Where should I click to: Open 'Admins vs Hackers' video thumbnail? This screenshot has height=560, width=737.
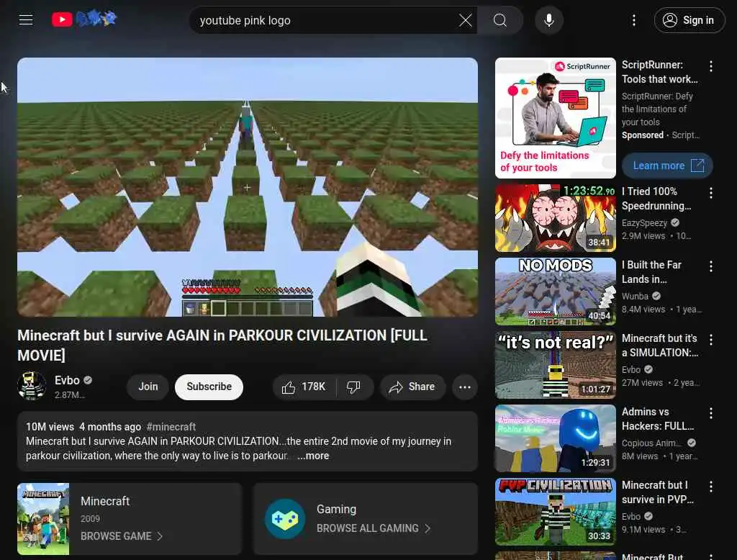pos(555,438)
